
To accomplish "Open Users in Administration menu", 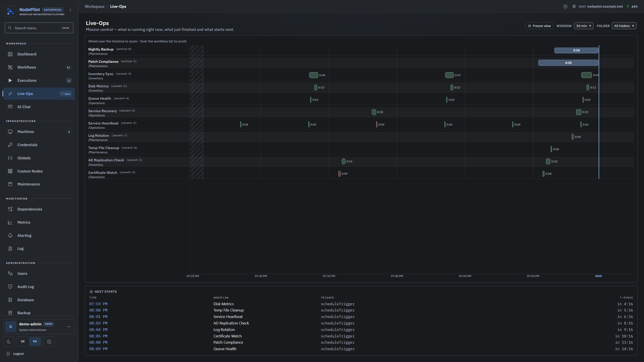I will (x=39, y=274).
